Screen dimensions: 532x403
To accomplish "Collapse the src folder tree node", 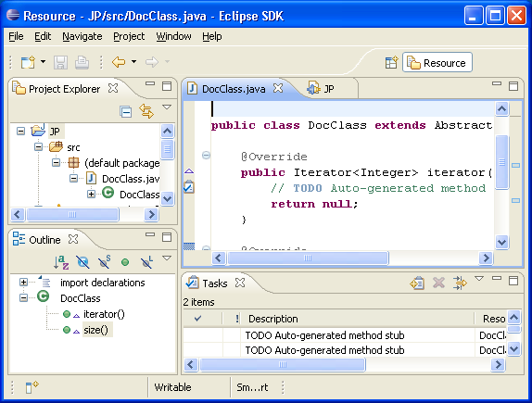I will click(38, 147).
